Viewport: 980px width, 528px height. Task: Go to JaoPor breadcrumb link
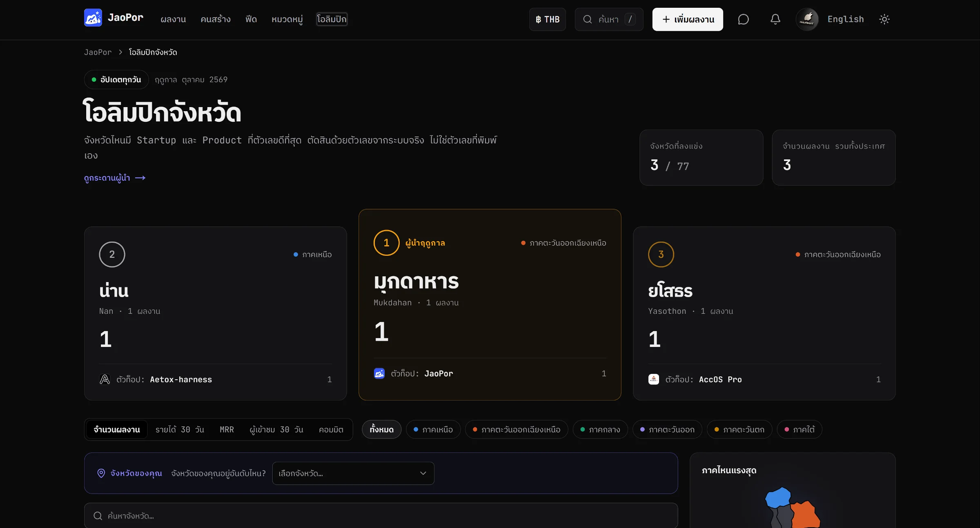click(98, 52)
